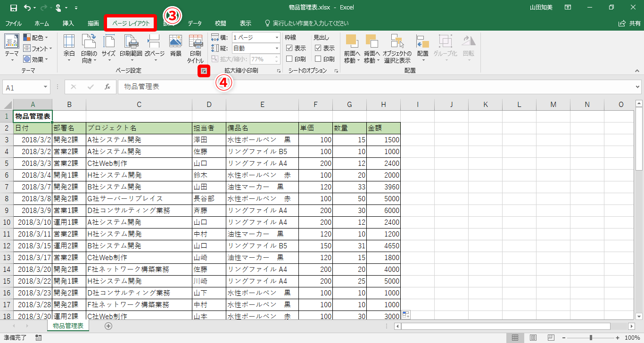Add a new sheet with plus button

(108, 326)
